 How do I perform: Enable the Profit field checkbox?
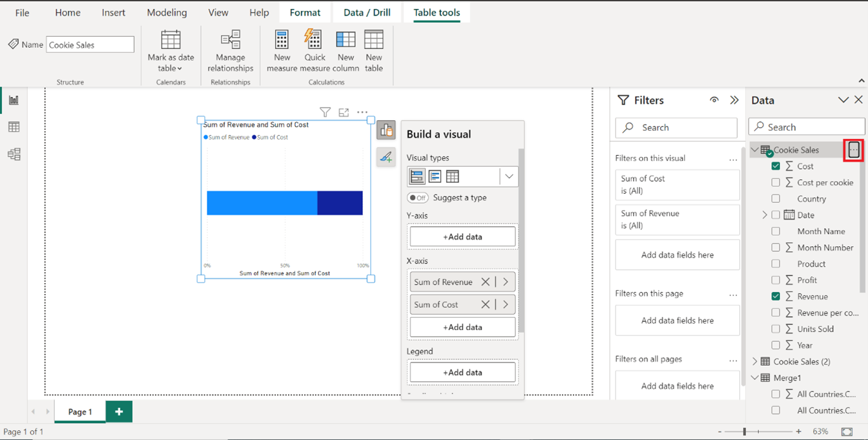pos(776,280)
